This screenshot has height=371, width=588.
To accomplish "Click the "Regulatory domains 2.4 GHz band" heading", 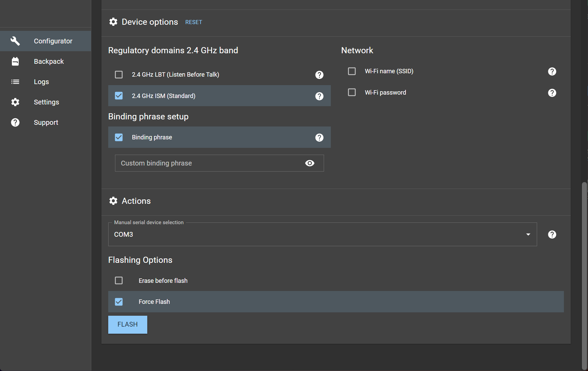I will tap(173, 50).
